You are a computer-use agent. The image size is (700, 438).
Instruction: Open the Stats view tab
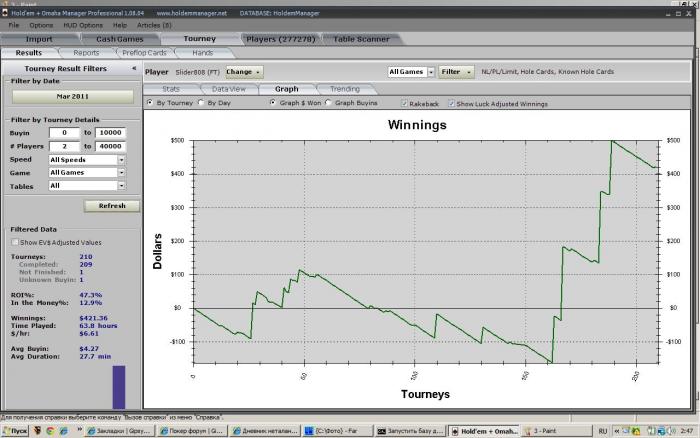(x=171, y=89)
